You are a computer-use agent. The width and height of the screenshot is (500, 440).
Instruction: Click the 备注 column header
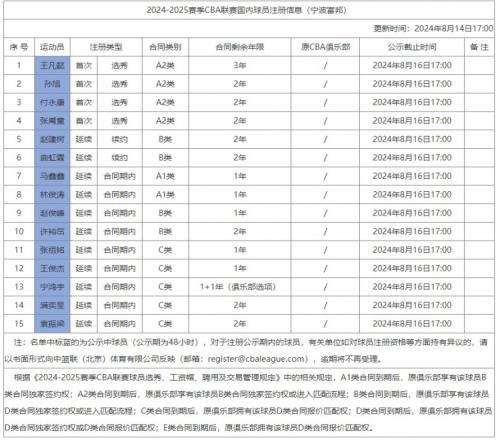479,47
